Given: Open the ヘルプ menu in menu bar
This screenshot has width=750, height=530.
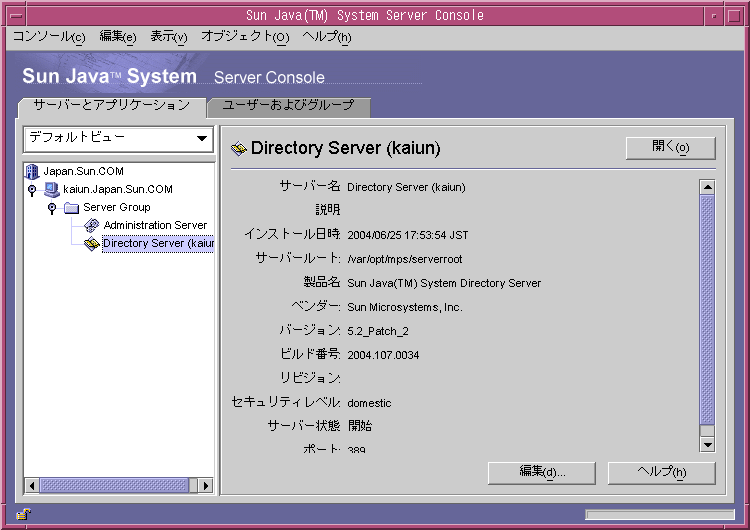Looking at the screenshot, I should (x=327, y=36).
